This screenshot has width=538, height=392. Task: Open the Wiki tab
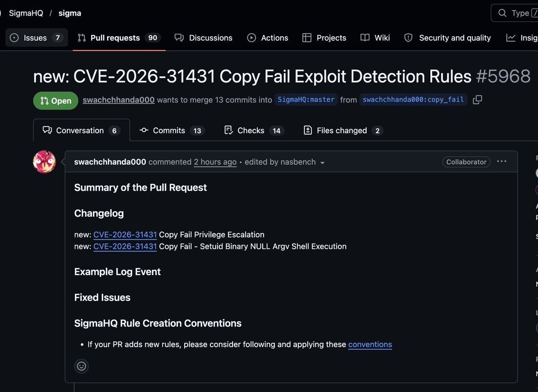[375, 38]
